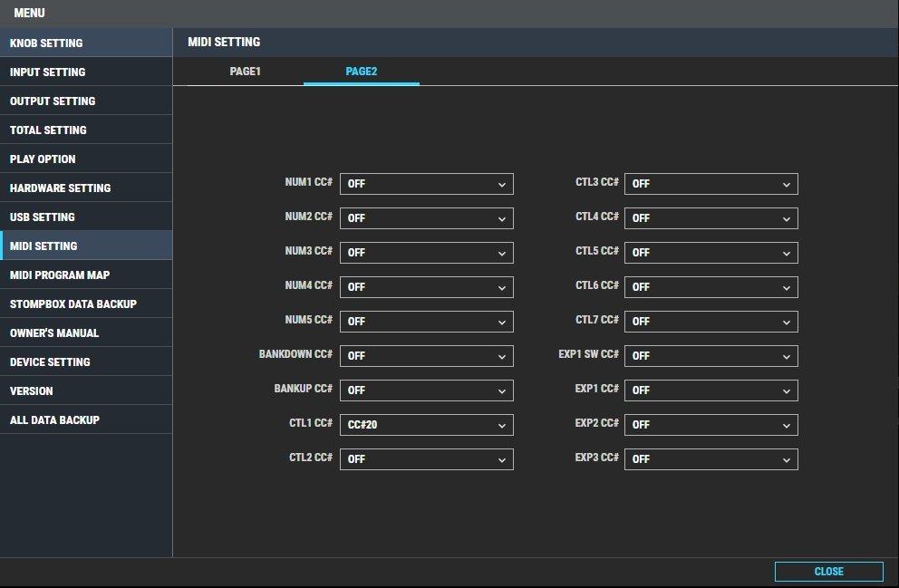Click the EXP3 CC# dropdown arrow
This screenshot has height=588, width=899.
click(786, 459)
